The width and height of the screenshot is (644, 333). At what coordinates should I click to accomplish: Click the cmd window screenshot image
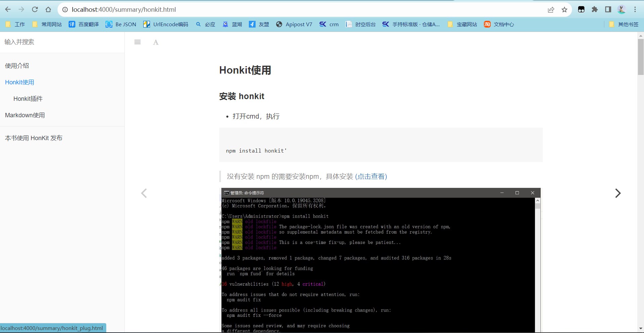click(x=381, y=260)
